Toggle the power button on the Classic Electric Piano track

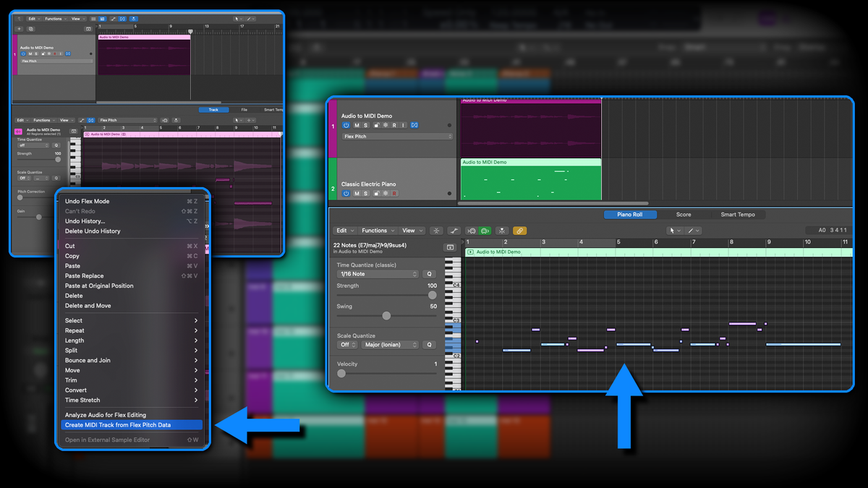coord(346,193)
